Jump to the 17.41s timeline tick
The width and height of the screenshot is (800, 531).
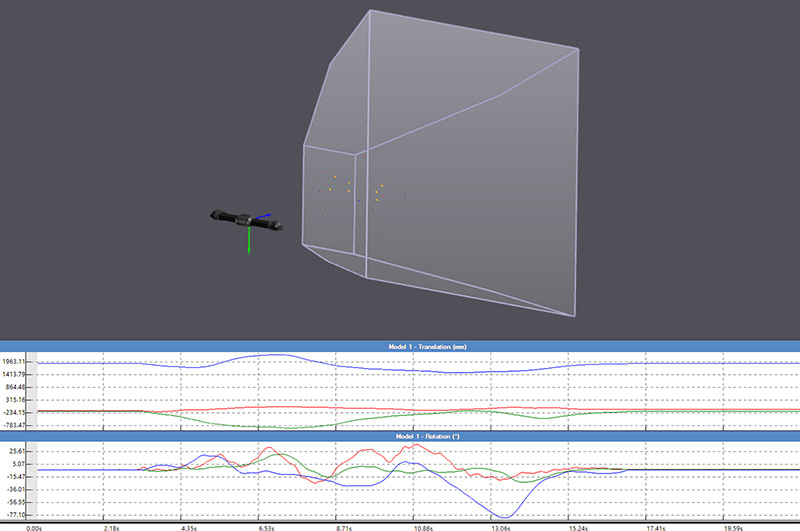click(653, 525)
